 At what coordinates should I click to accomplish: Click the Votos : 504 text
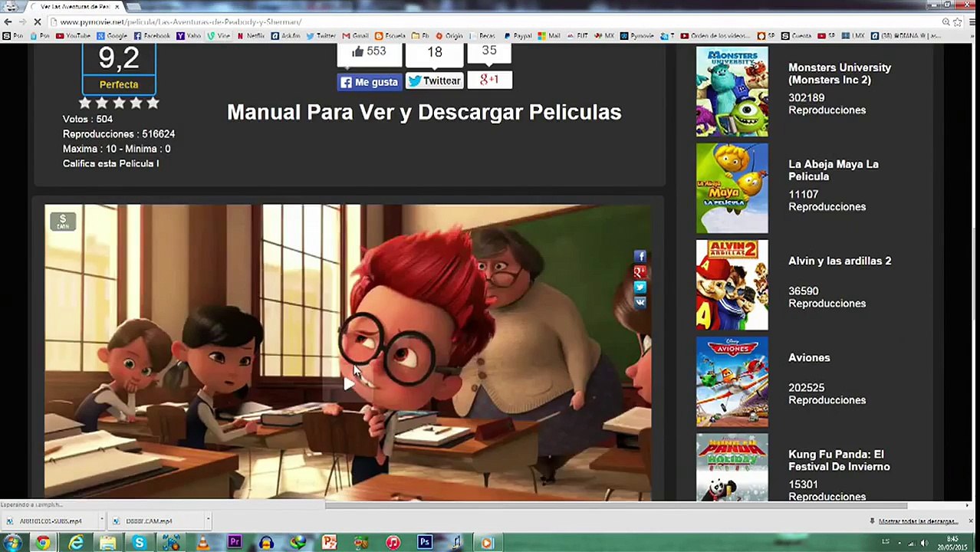tap(87, 119)
